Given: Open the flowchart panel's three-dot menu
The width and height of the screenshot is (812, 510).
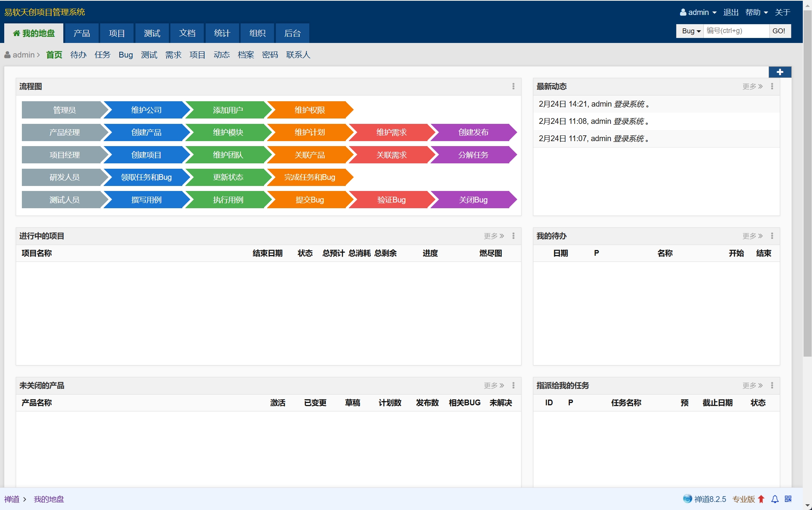Looking at the screenshot, I should 513,86.
